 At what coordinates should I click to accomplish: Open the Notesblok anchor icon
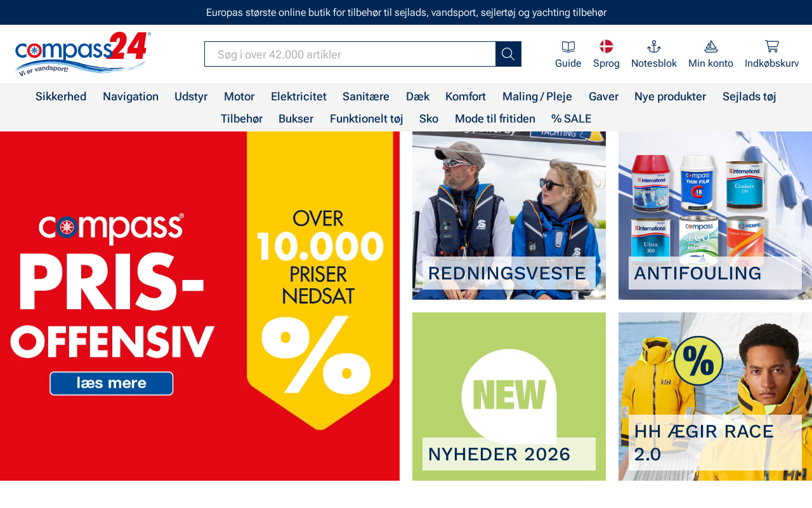coord(654,46)
